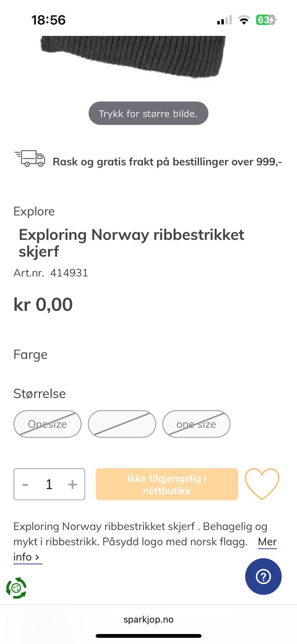Screen dimensions: 297x644
Task: Tap the battery indicator in status bar
Action: pyautogui.click(x=266, y=20)
